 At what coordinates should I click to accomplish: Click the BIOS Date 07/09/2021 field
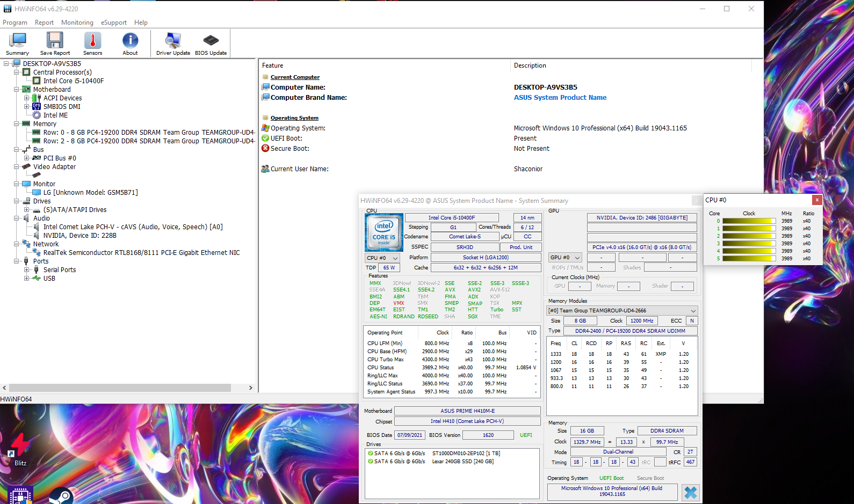[410, 435]
